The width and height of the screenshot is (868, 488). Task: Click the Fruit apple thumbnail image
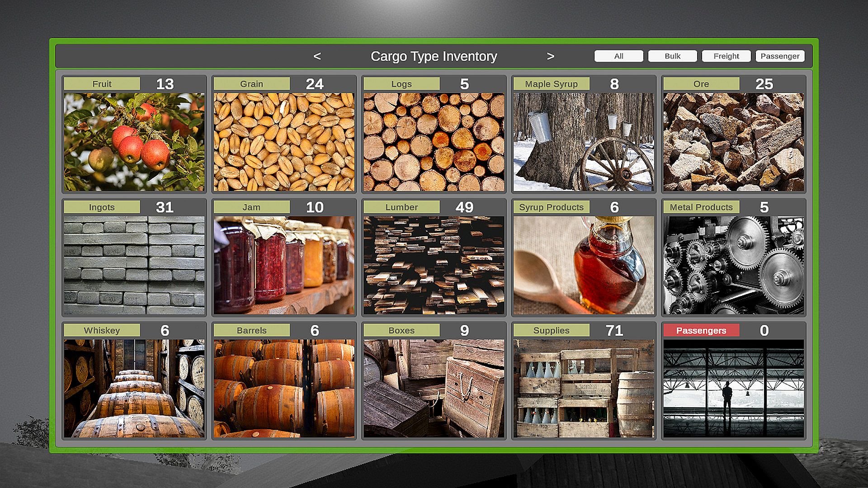[x=134, y=142]
